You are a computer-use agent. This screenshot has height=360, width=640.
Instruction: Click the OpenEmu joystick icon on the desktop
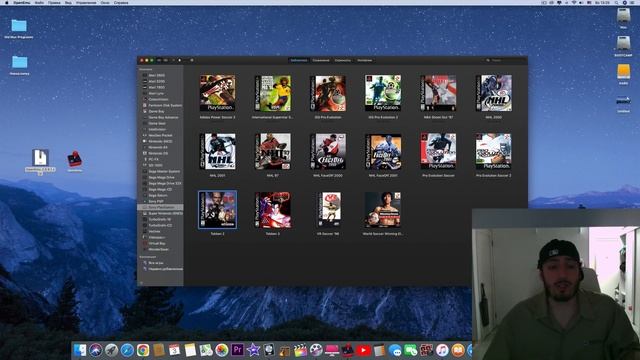[x=75, y=159]
